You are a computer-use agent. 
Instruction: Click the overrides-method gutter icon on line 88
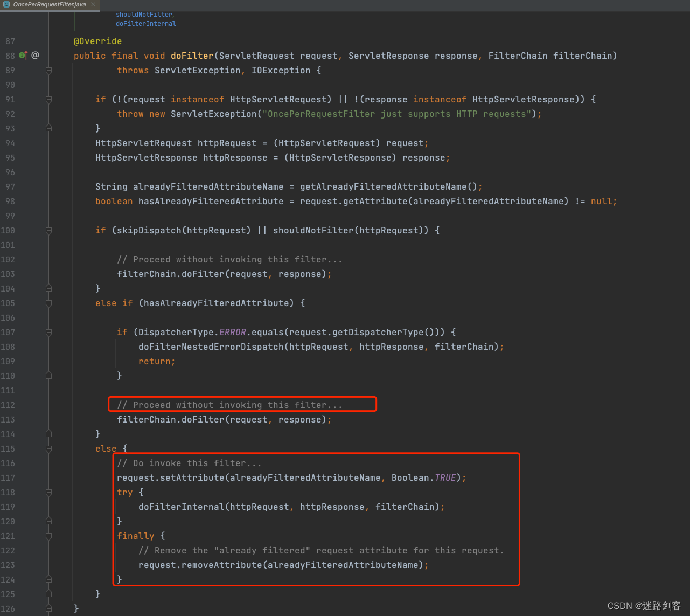click(x=23, y=55)
